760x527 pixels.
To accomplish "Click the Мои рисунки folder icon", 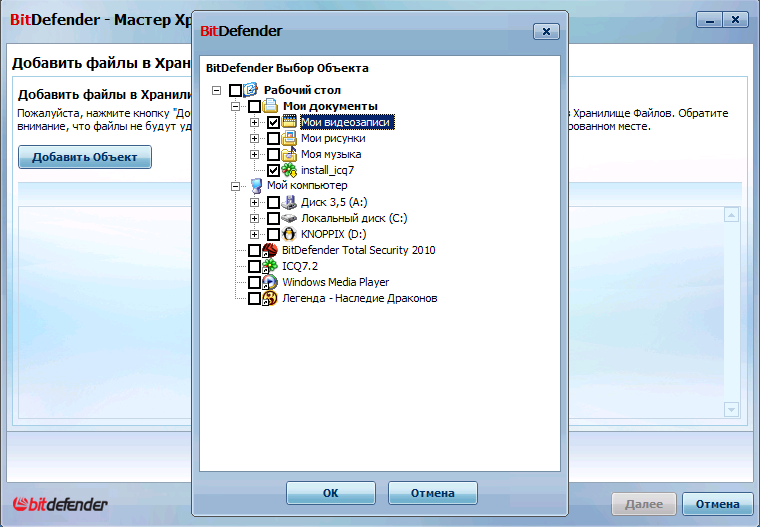I will point(289,138).
